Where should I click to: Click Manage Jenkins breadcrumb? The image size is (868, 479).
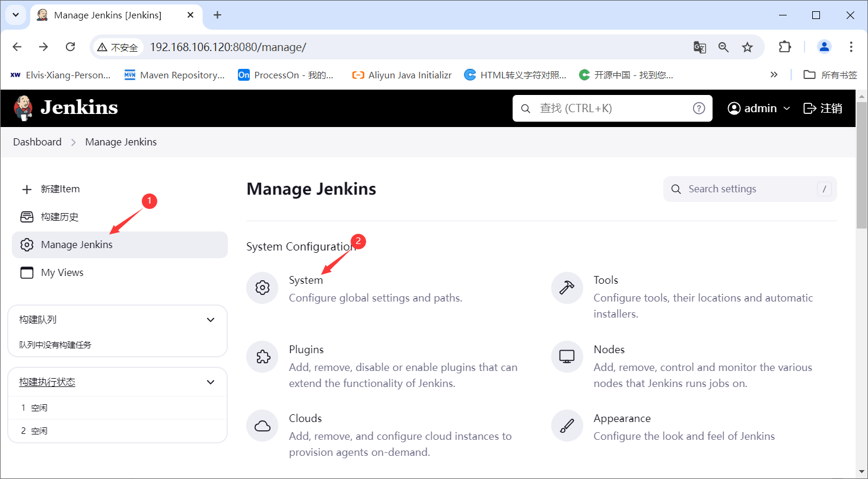click(x=121, y=142)
